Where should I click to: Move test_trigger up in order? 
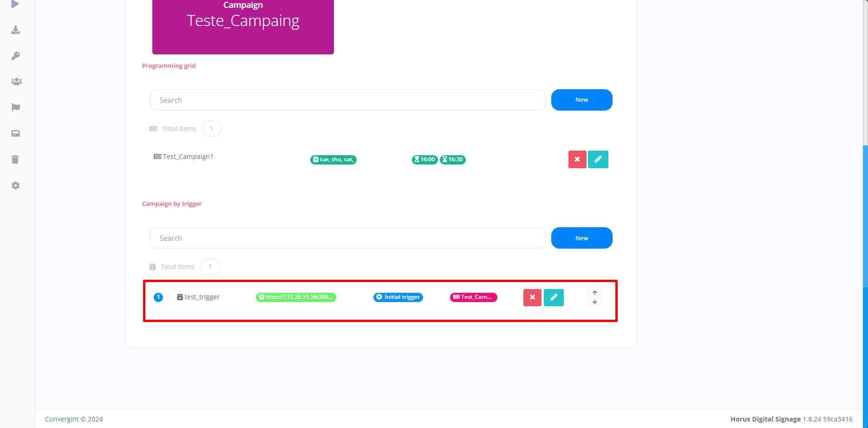595,293
